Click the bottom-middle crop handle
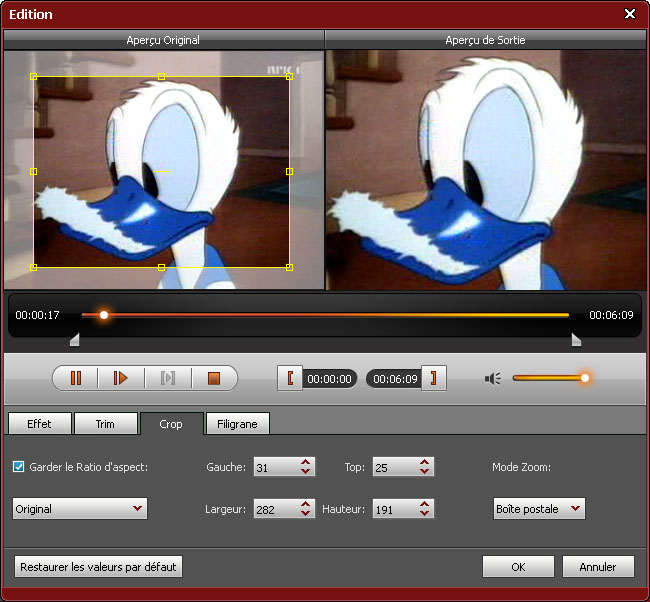This screenshot has width=650, height=602. click(x=161, y=267)
